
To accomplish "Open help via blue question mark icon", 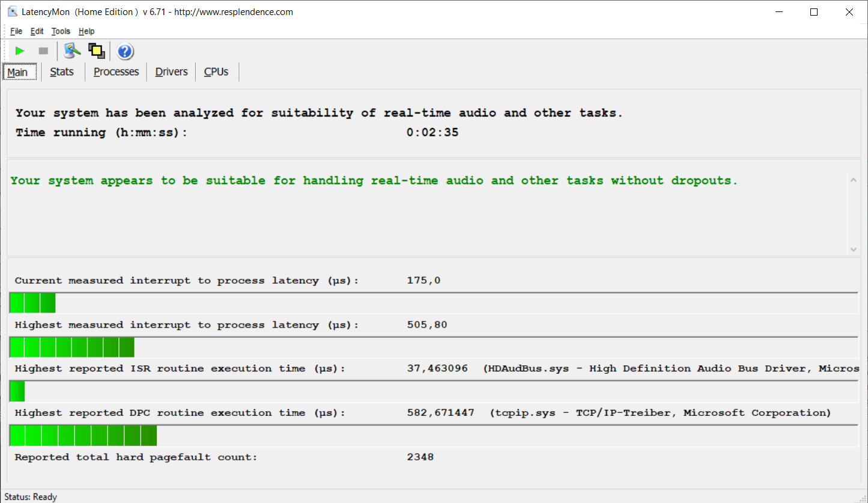I will 125,52.
